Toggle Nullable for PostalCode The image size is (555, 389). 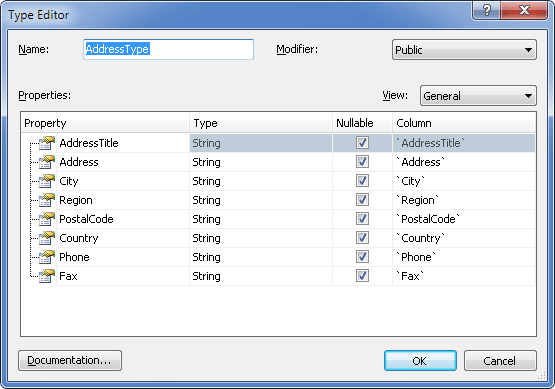coord(362,219)
